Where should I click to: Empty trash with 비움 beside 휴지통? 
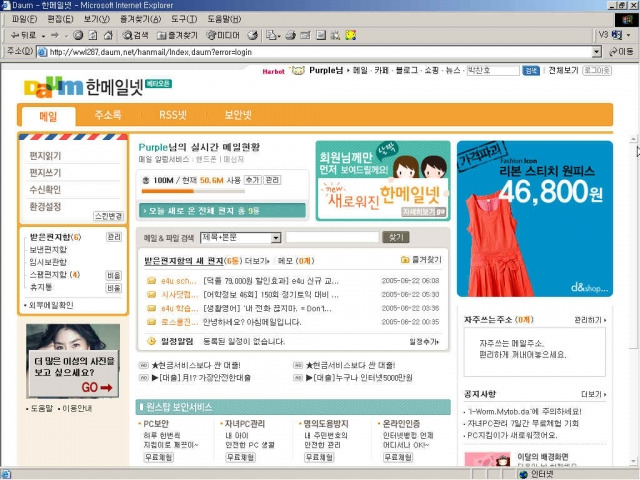coord(114,288)
